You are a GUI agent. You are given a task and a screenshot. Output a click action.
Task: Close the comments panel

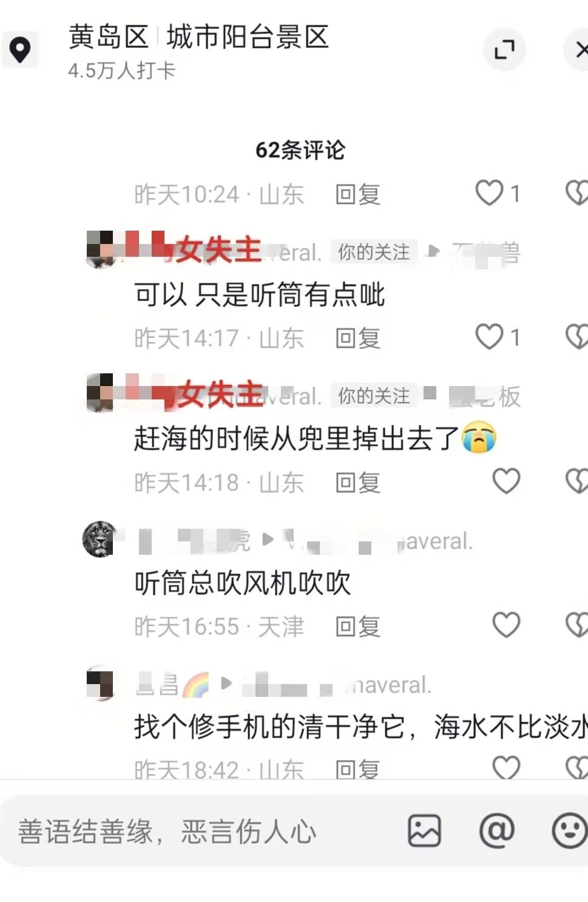[x=580, y=49]
